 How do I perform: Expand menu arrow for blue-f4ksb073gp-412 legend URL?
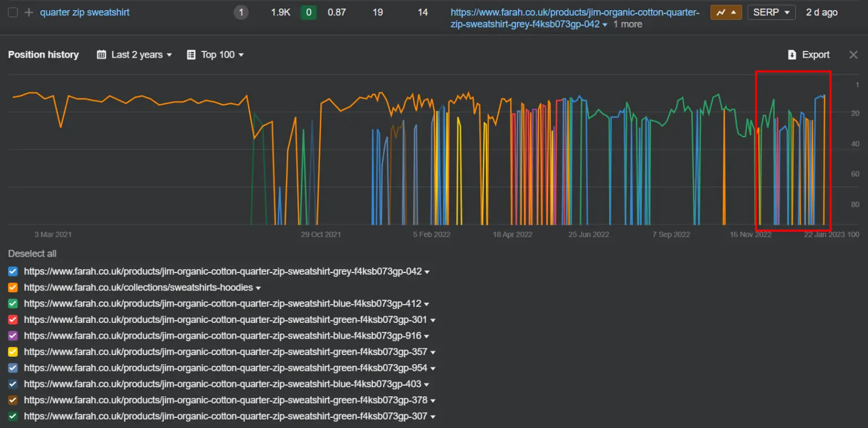[427, 304]
